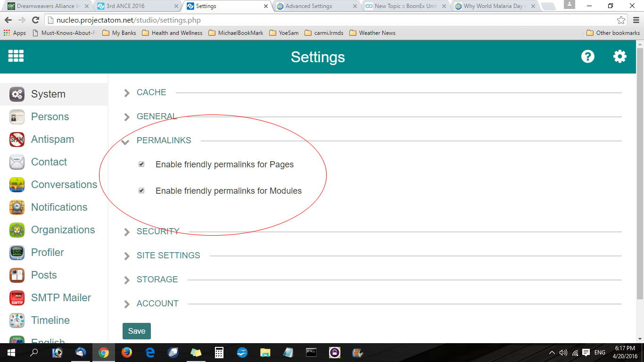Open the Weather News bookmark folder
This screenshot has height=362, width=644.
pyautogui.click(x=372, y=33)
